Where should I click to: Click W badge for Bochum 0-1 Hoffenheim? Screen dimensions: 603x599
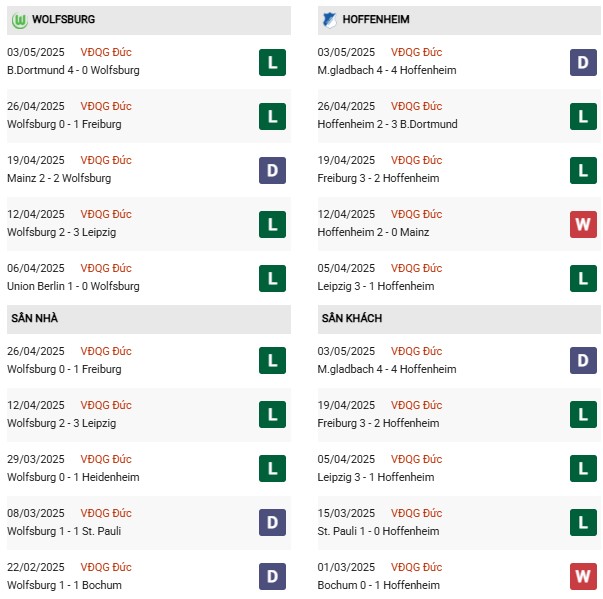[x=583, y=576]
